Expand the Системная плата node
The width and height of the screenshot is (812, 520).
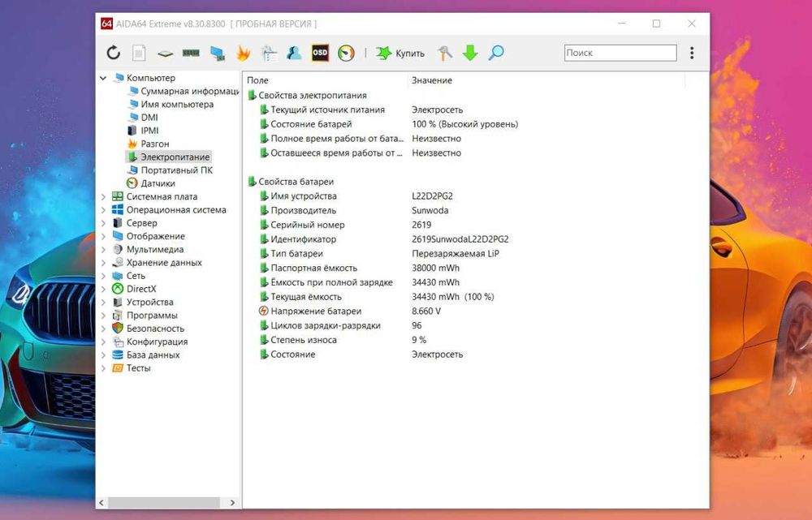coord(103,196)
